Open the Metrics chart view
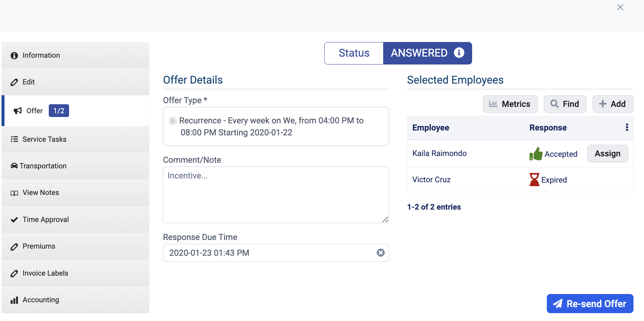The width and height of the screenshot is (644, 321). (x=510, y=104)
